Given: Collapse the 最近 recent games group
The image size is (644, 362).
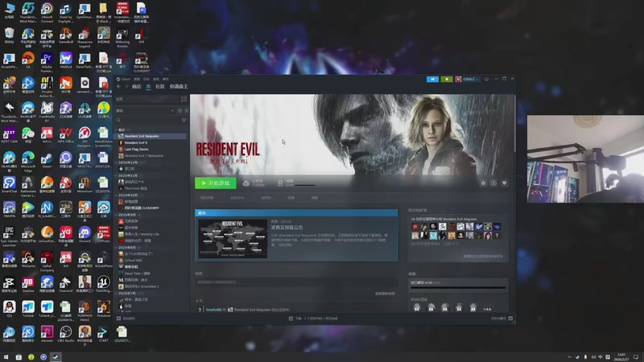Looking at the screenshot, I should (116, 130).
